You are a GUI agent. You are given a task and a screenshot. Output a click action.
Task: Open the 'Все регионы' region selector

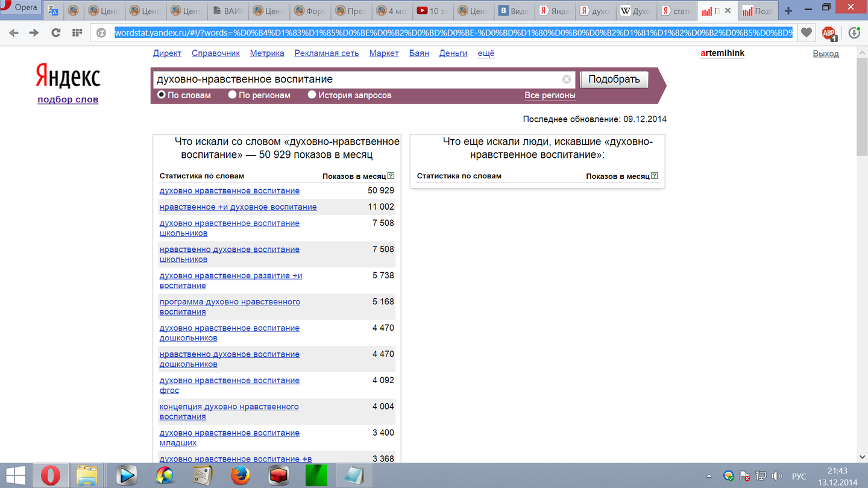[550, 95]
